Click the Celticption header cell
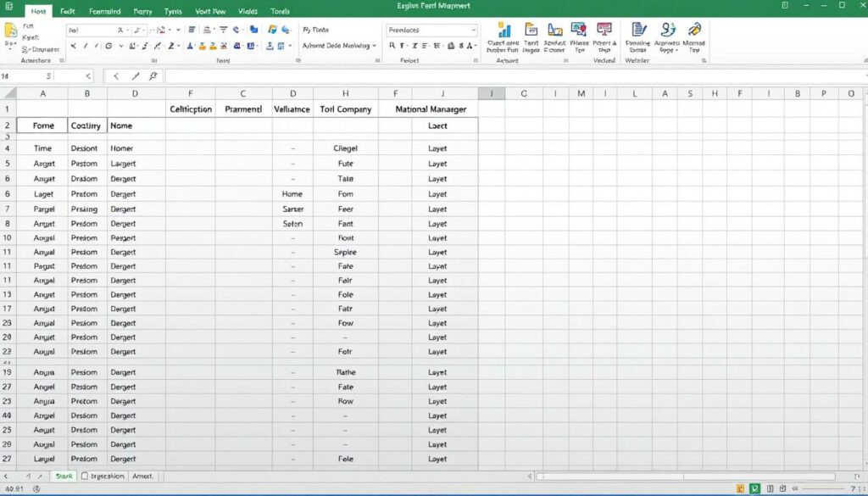 (191, 109)
